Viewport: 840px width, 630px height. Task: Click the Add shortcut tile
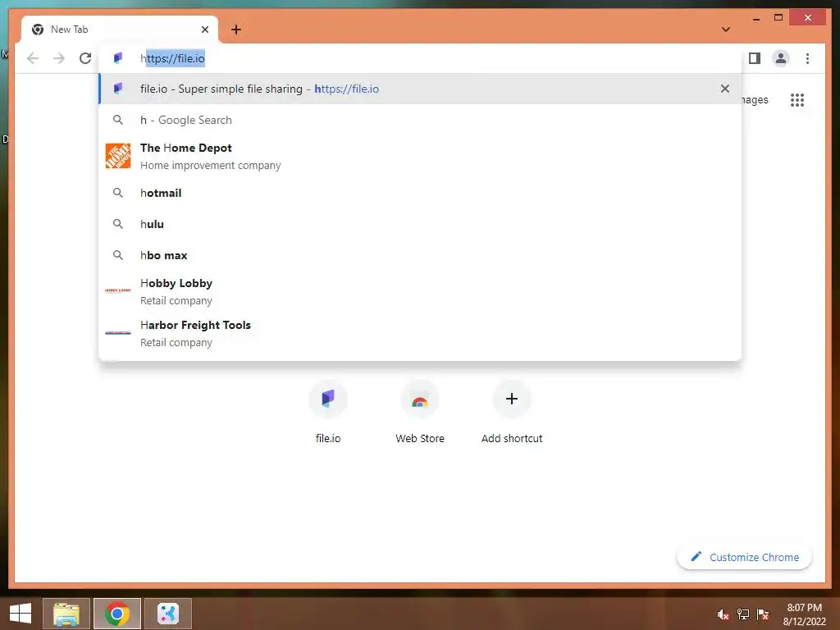pos(512,413)
